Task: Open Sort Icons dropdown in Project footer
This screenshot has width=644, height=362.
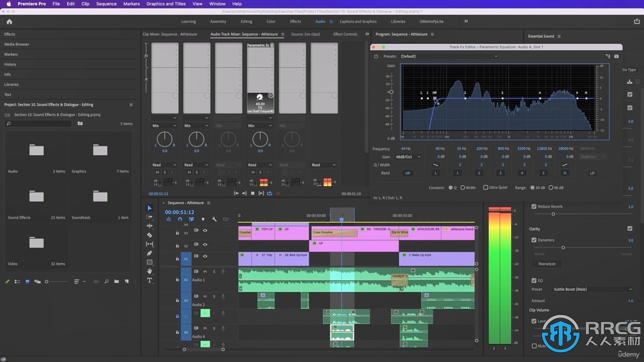Action: 79,282
